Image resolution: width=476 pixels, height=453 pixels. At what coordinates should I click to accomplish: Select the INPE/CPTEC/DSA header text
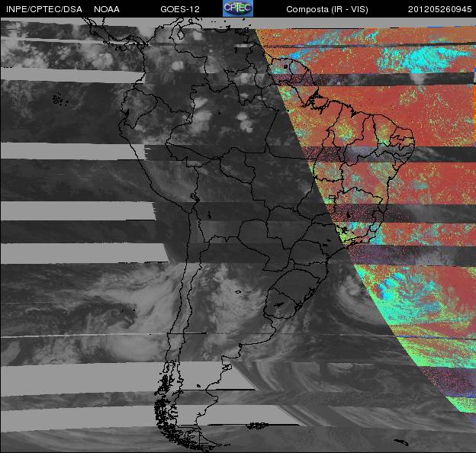44,9
